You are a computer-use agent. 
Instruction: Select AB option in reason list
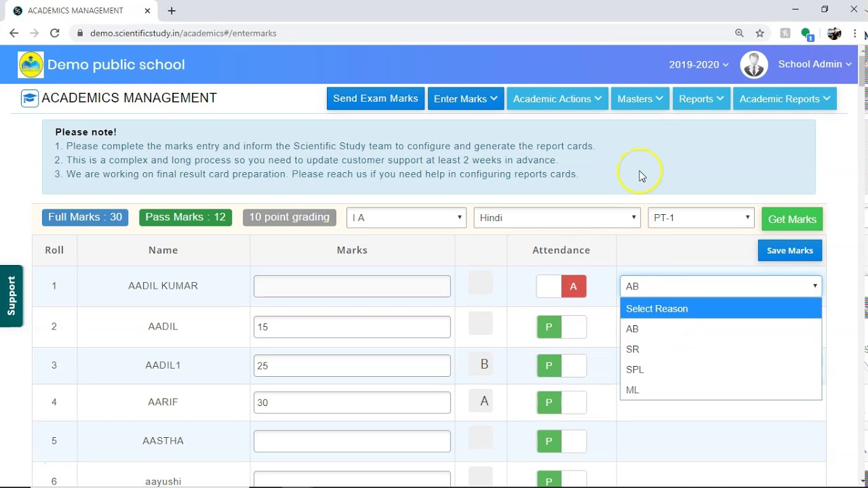click(x=721, y=329)
